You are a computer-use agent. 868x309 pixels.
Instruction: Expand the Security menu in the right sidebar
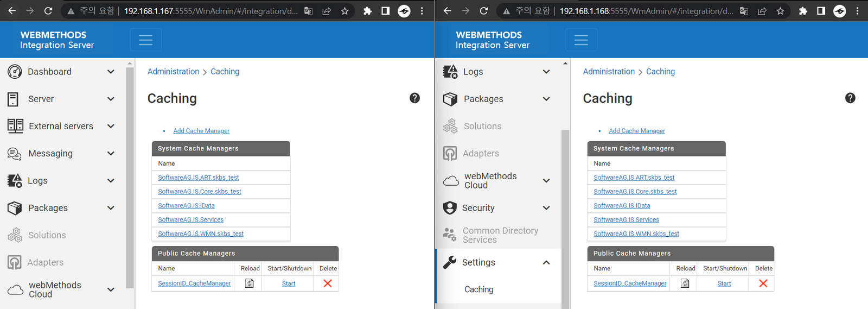pyautogui.click(x=546, y=208)
